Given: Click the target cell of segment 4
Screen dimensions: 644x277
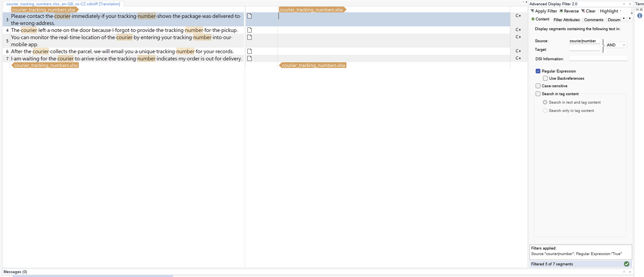Looking at the screenshot, I should pos(394,30).
